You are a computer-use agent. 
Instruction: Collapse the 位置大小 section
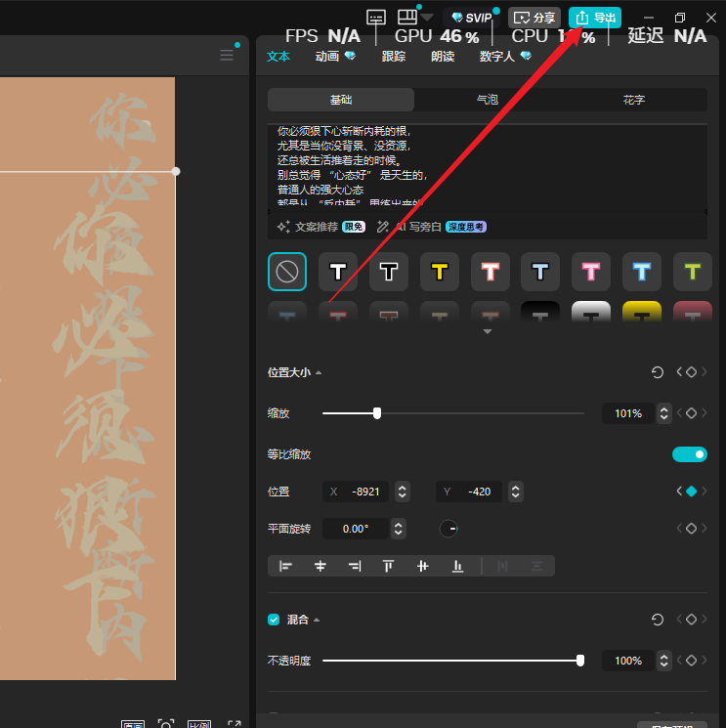(x=319, y=373)
